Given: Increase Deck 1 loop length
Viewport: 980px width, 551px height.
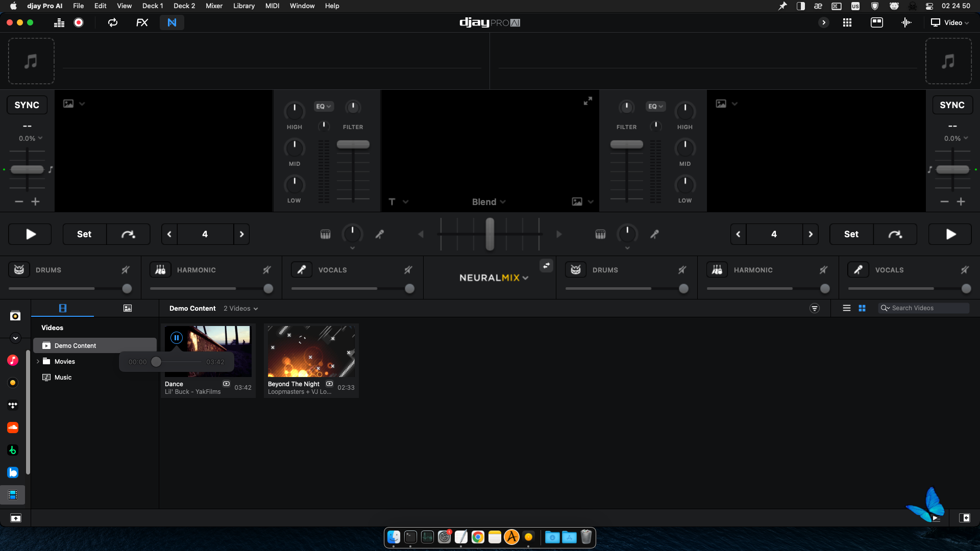Looking at the screenshot, I should pos(242,234).
